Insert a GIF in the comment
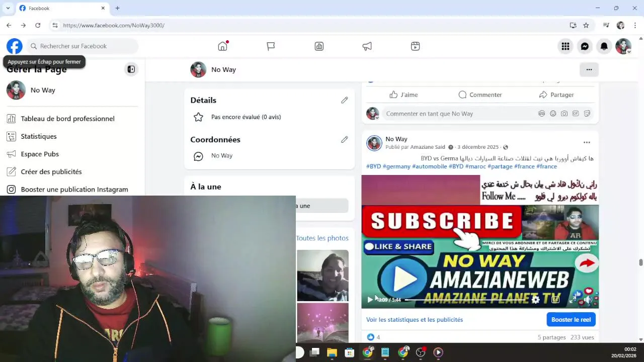644x362 pixels. (576, 114)
